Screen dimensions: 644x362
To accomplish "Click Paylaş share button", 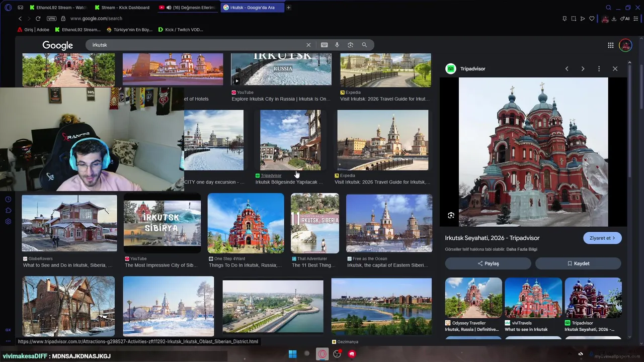I will click(488, 263).
